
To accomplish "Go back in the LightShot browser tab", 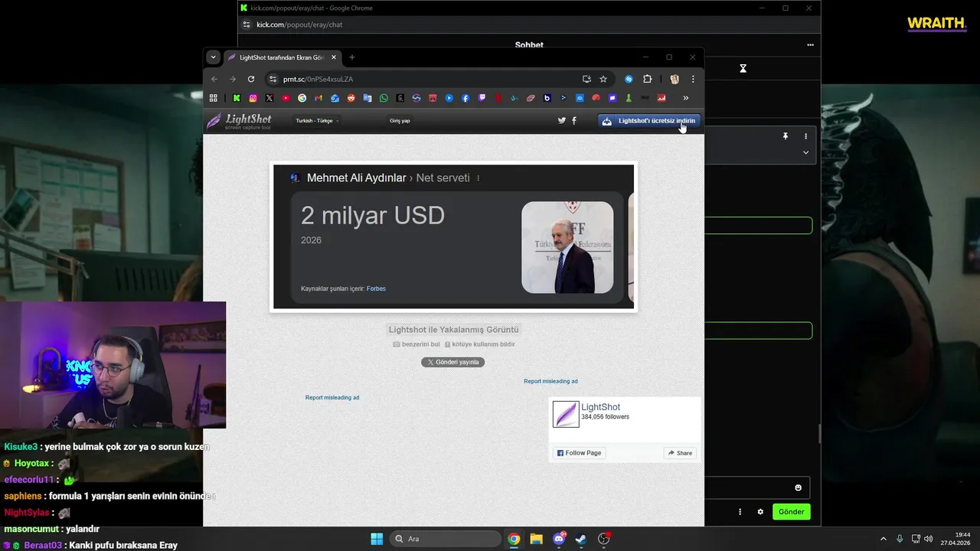I will coord(214,79).
